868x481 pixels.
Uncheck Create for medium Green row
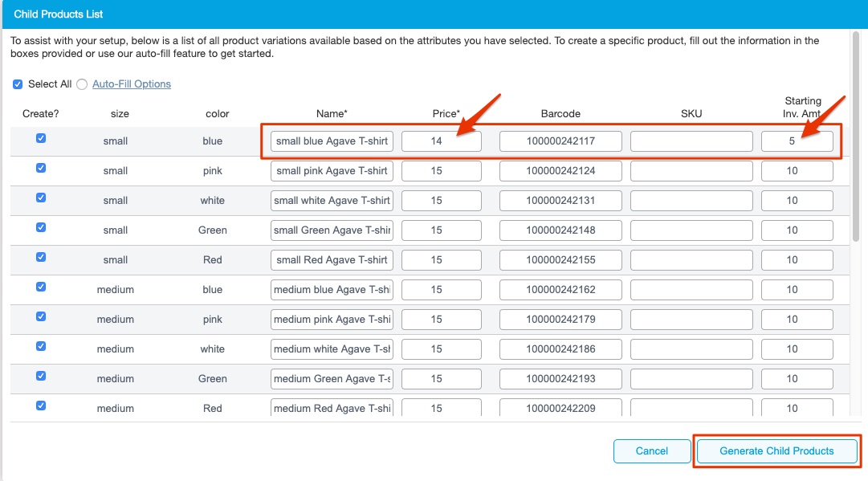tap(41, 376)
